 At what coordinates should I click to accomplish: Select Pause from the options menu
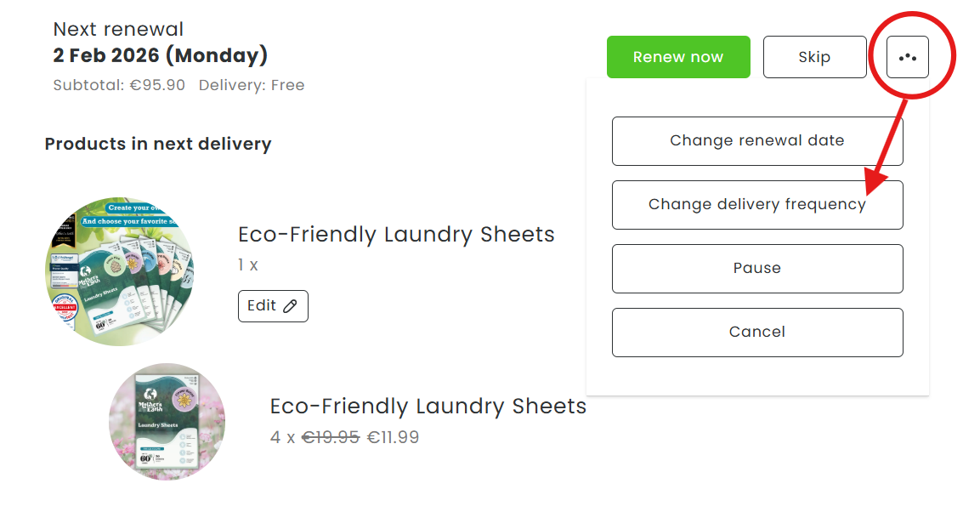pyautogui.click(x=756, y=269)
